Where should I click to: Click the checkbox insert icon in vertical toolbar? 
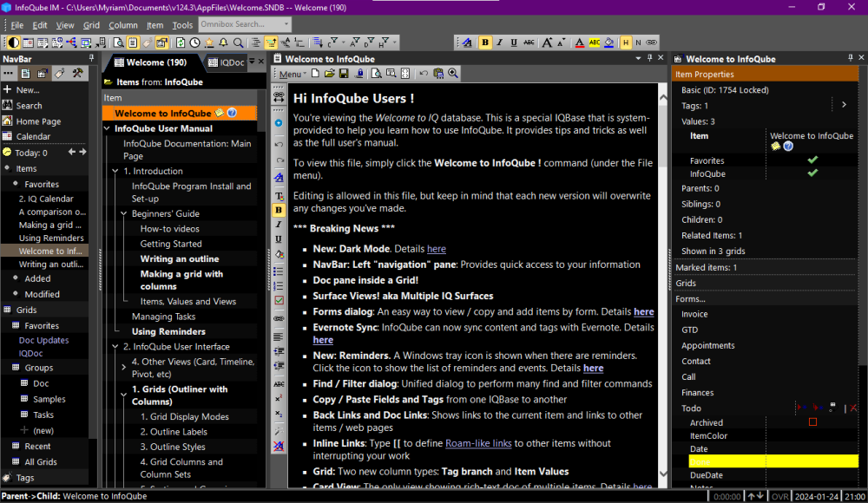(279, 300)
